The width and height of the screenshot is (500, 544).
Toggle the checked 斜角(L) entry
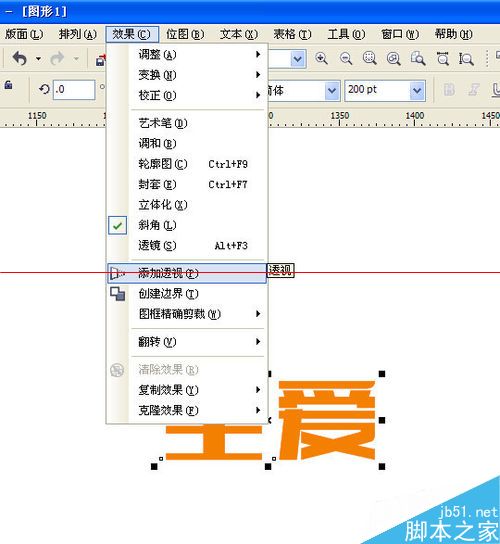click(187, 225)
